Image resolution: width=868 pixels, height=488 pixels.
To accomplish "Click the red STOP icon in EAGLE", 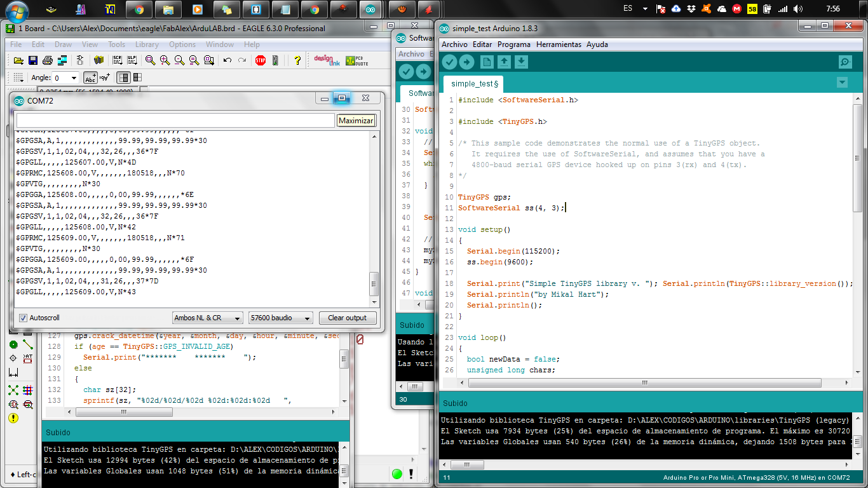I will pyautogui.click(x=261, y=60).
